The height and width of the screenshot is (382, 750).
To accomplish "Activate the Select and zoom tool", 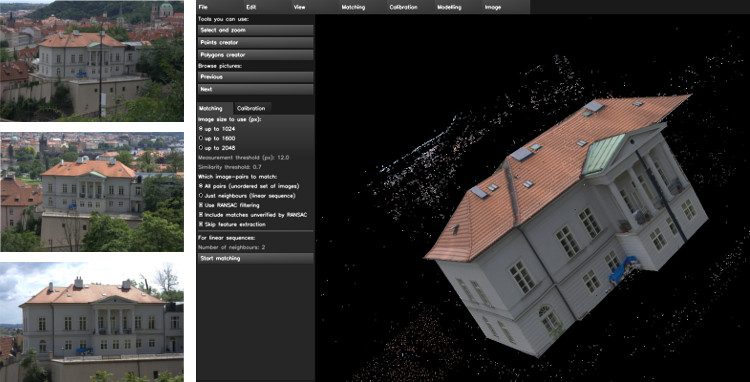I will pos(255,30).
